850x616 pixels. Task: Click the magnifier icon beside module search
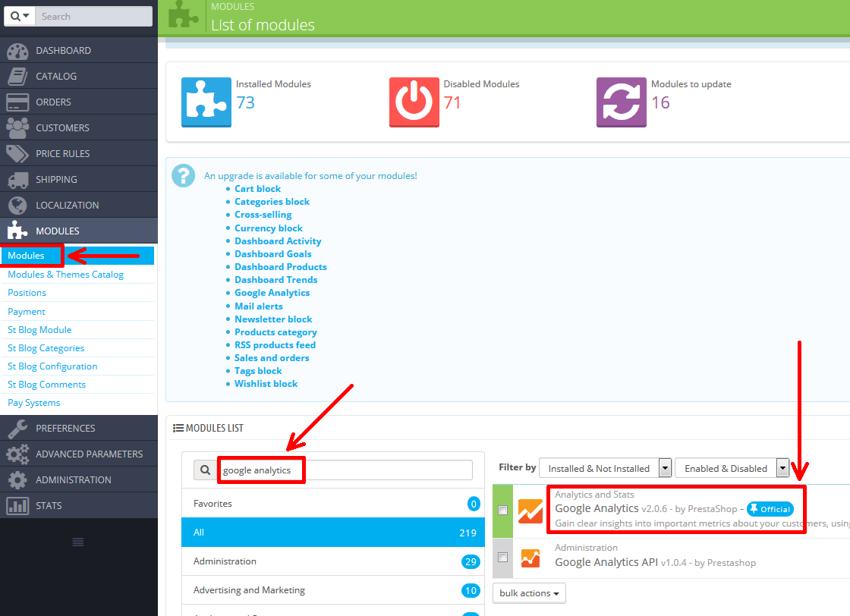pyautogui.click(x=206, y=470)
